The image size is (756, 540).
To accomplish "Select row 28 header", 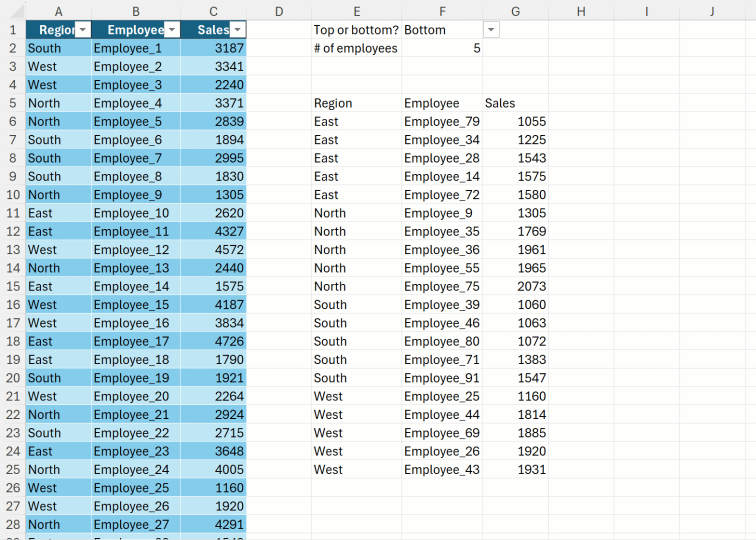I will tap(13, 525).
